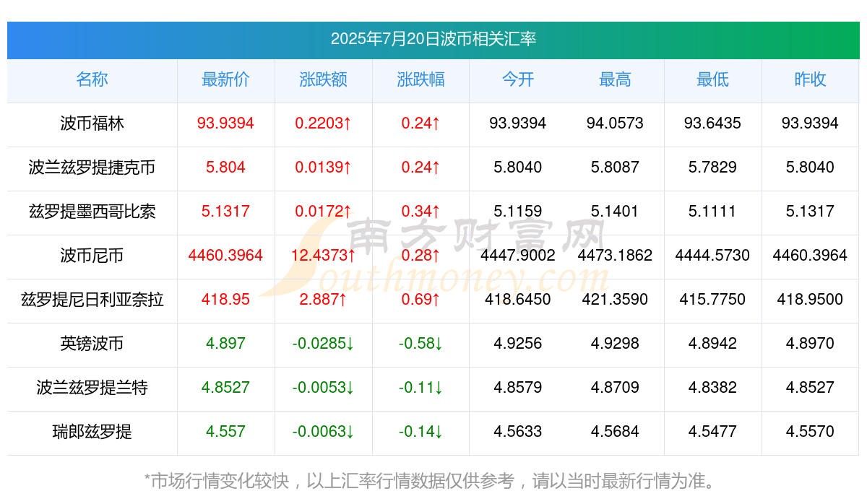The width and height of the screenshot is (867, 504).
Task: Click highest value 4.8709
Action: (615, 388)
